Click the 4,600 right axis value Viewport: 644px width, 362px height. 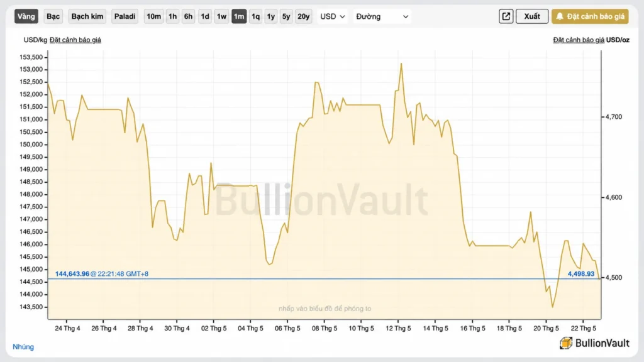614,197
